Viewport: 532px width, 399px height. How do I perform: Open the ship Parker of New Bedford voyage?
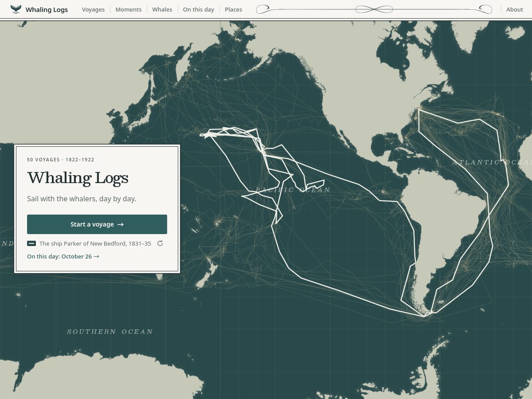tap(95, 243)
